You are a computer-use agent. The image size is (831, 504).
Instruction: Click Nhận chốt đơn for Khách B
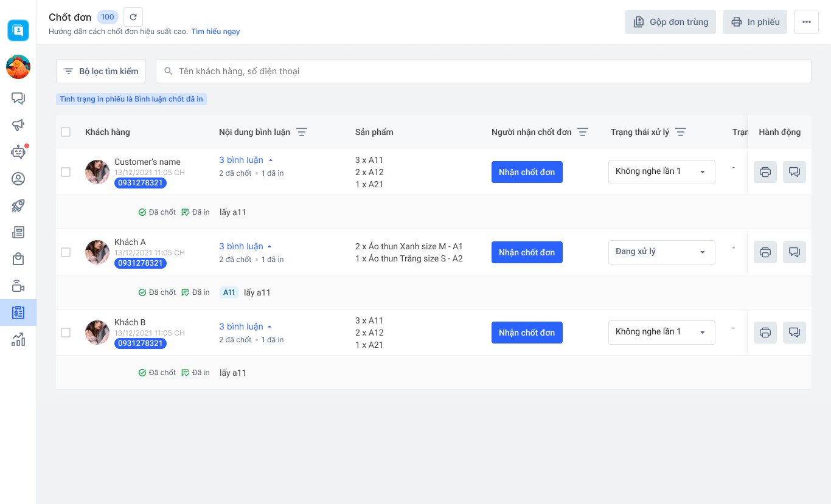click(527, 333)
